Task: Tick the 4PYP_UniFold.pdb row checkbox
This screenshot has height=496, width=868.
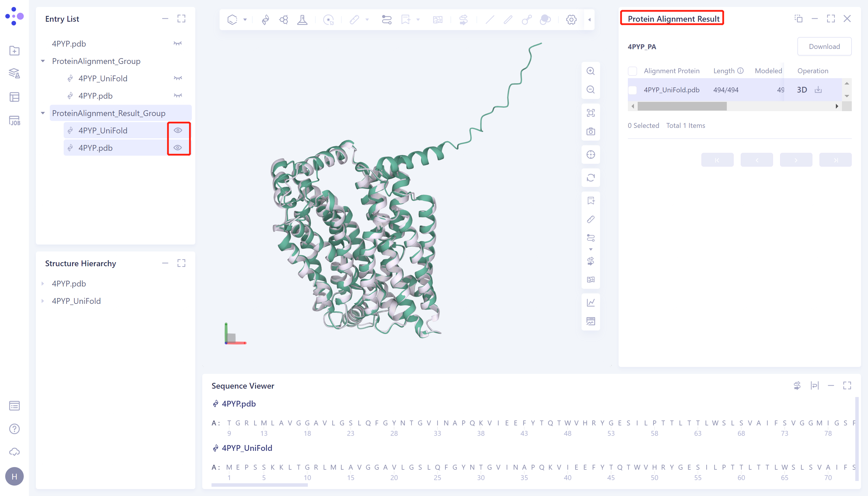Action: (x=632, y=90)
